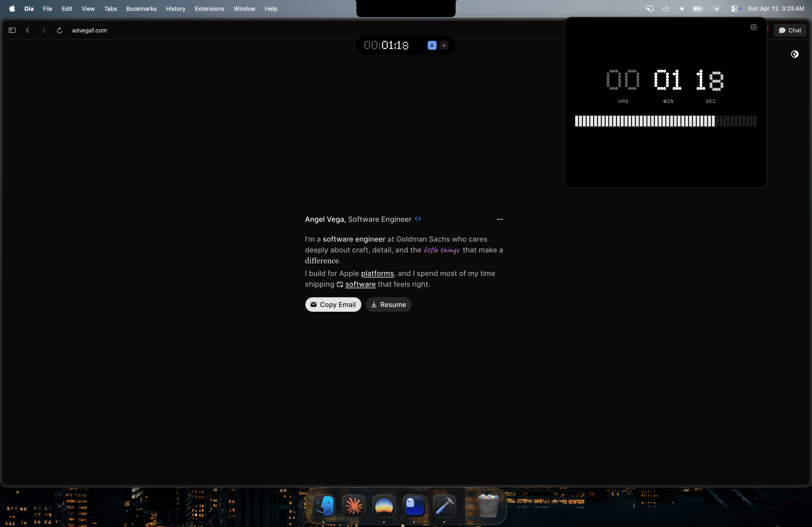Click the advegaf.com address field
Viewport: 812px width, 527px height.
click(x=89, y=30)
